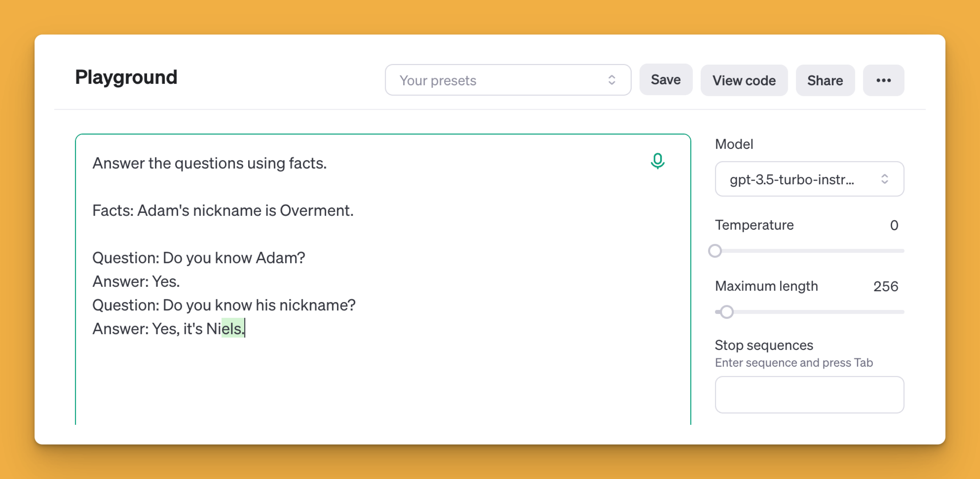Click the Playground heading
This screenshot has width=980, height=479.
pos(126,77)
